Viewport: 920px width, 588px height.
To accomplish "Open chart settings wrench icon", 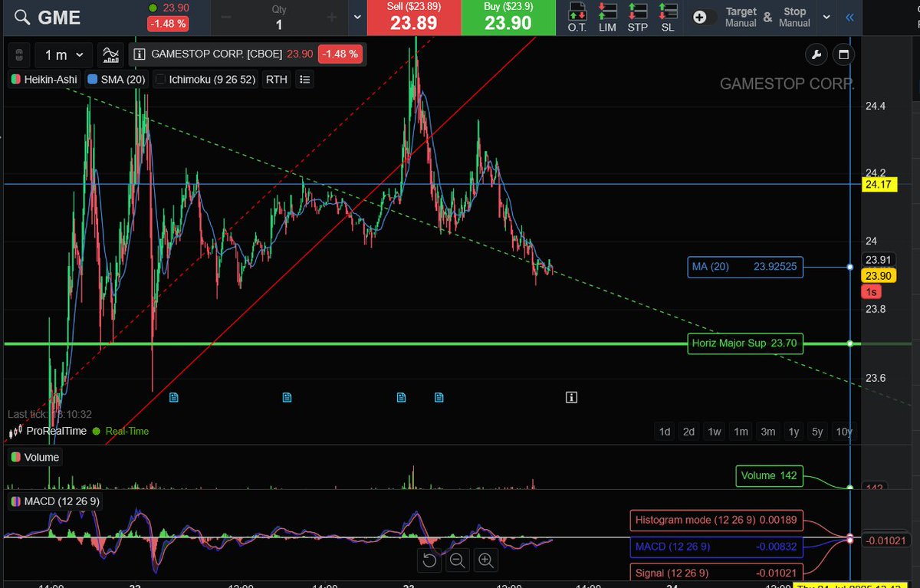I will [x=816, y=54].
